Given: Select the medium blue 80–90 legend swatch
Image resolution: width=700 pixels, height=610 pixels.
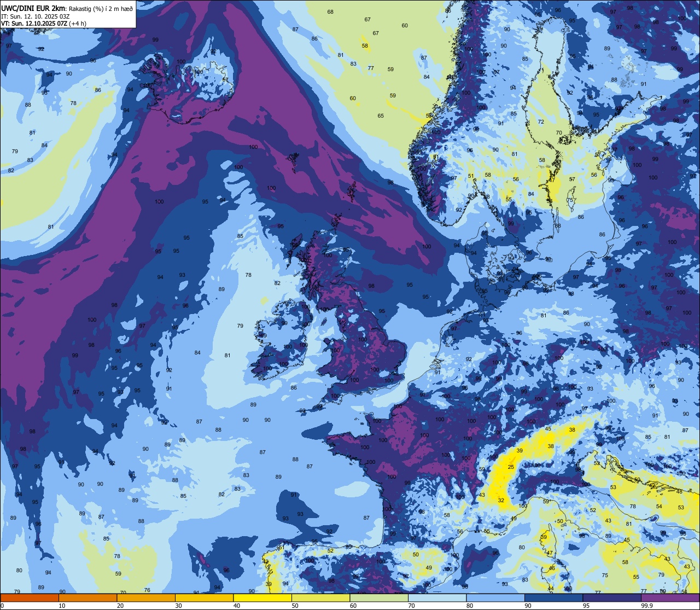Looking at the screenshot, I should click(495, 598).
